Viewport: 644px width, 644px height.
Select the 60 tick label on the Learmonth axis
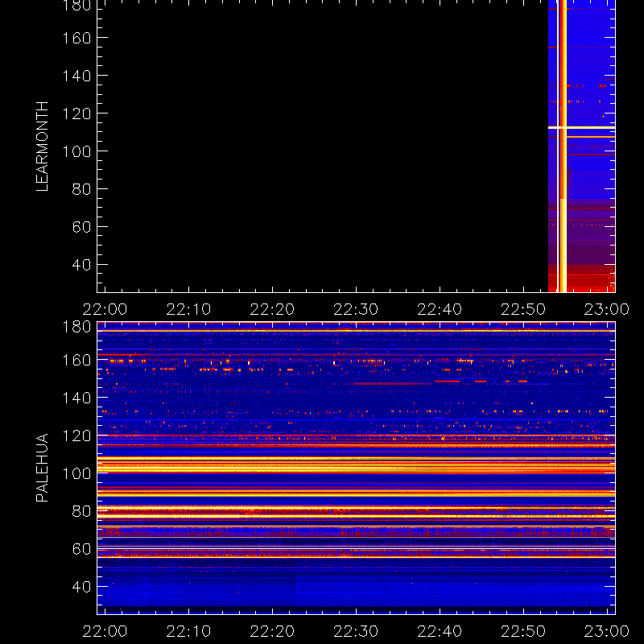click(81, 227)
